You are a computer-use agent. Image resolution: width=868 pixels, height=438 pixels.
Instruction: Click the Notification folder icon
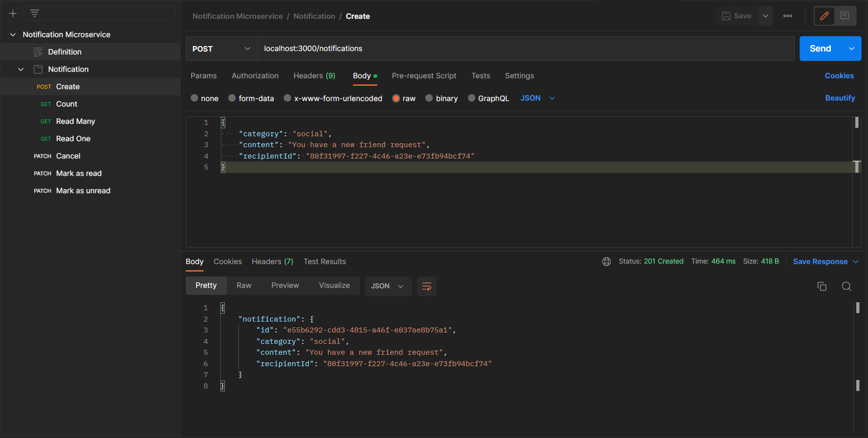(x=38, y=69)
